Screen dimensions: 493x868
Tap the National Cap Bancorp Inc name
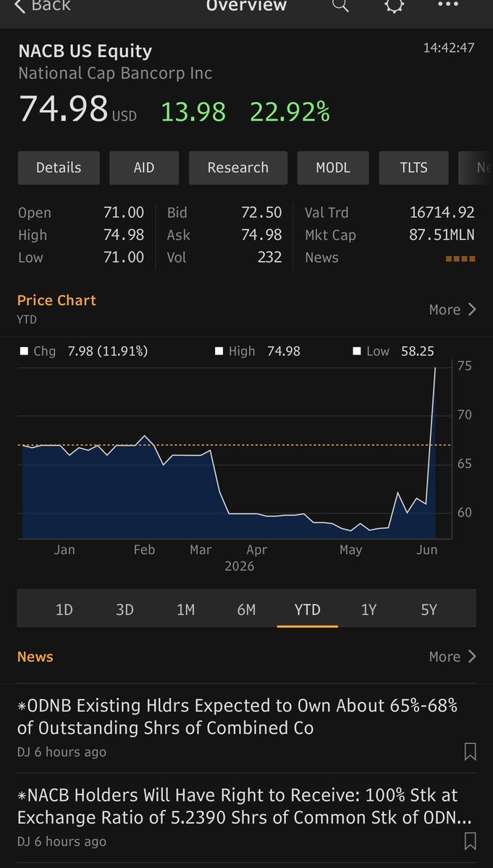point(115,73)
